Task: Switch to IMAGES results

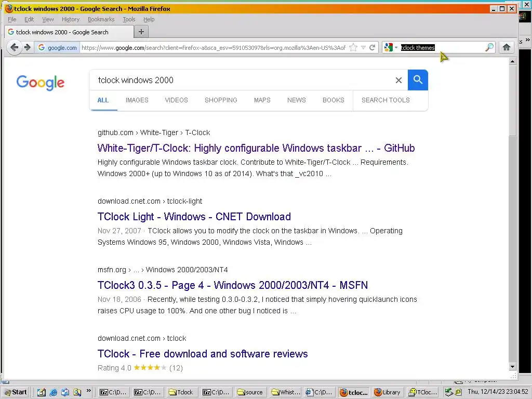Action: point(137,100)
